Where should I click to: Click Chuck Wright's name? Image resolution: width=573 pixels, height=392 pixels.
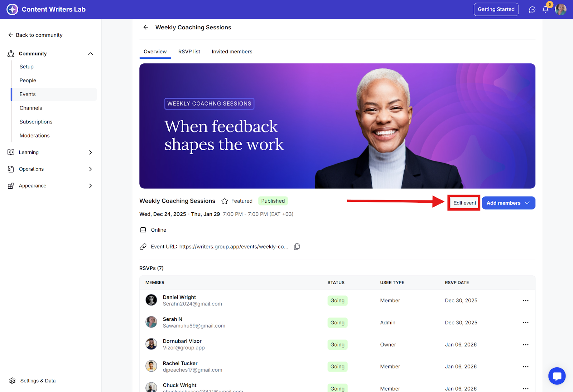pos(179,385)
